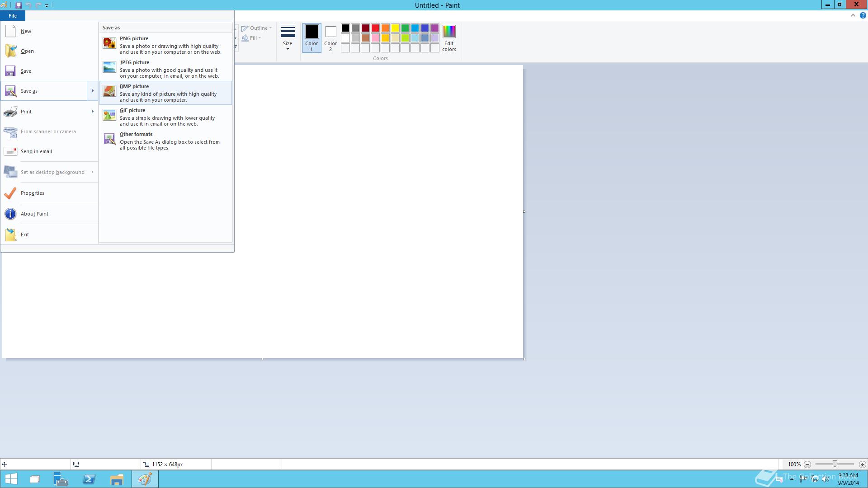
Task: Select PNG picture save option
Action: pos(165,45)
